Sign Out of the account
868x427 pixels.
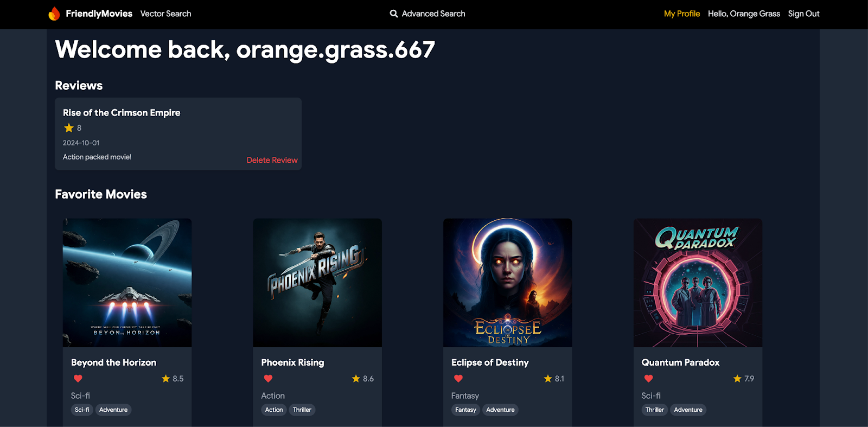(803, 14)
